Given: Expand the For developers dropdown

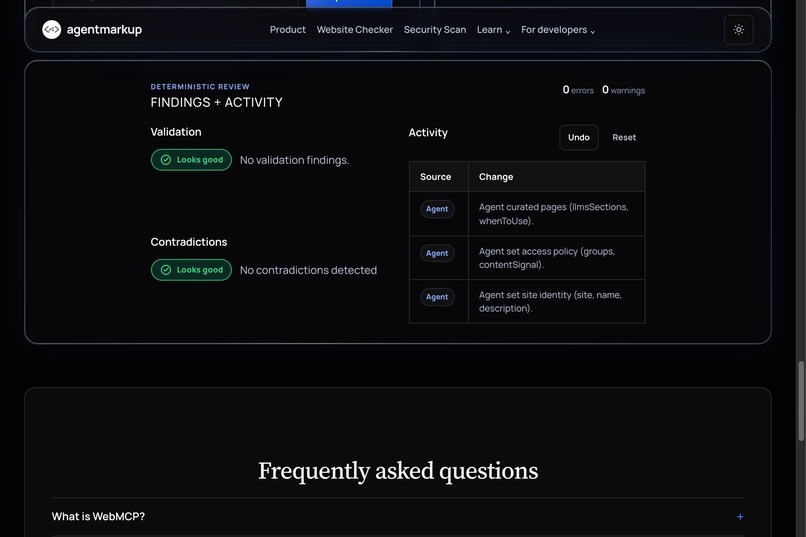Looking at the screenshot, I should 558,30.
